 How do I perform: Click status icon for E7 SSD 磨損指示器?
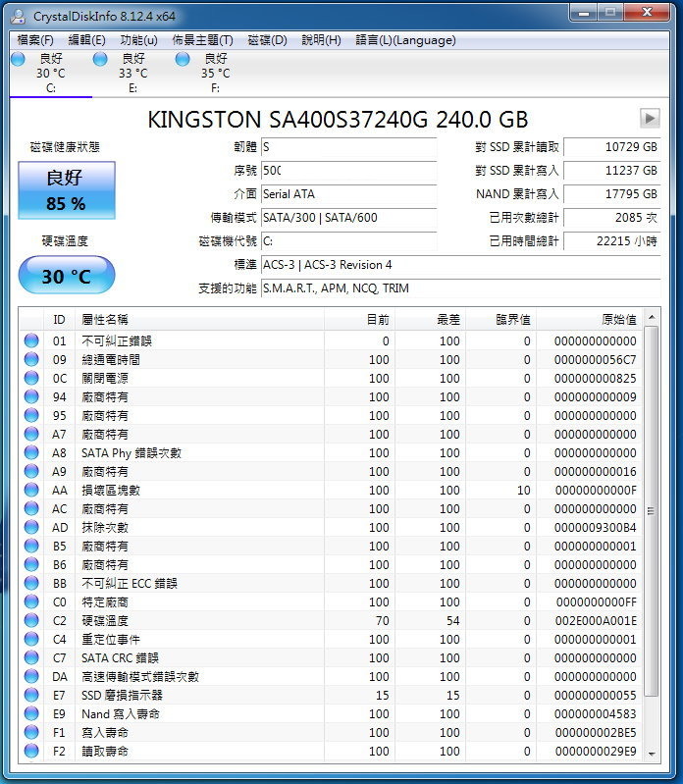click(31, 695)
